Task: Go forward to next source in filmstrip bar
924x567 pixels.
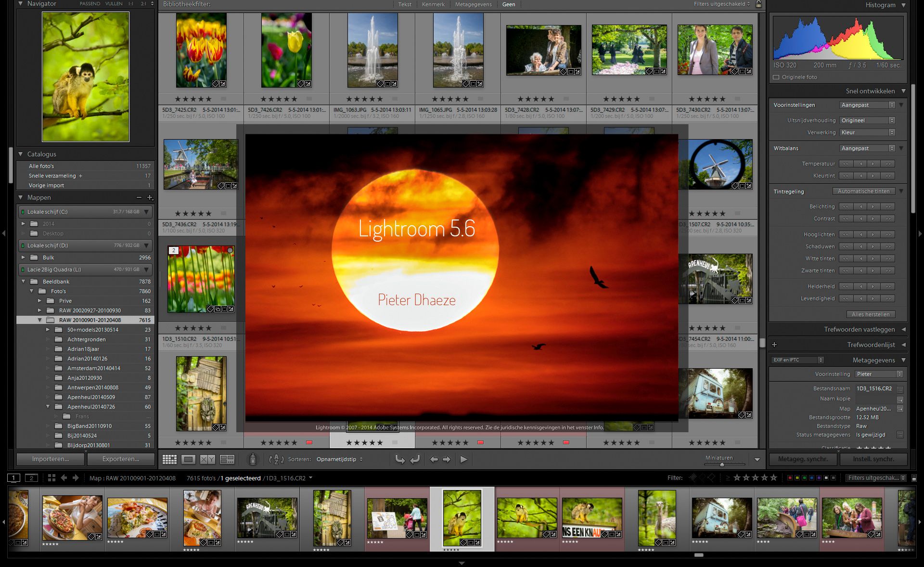Action: (76, 477)
